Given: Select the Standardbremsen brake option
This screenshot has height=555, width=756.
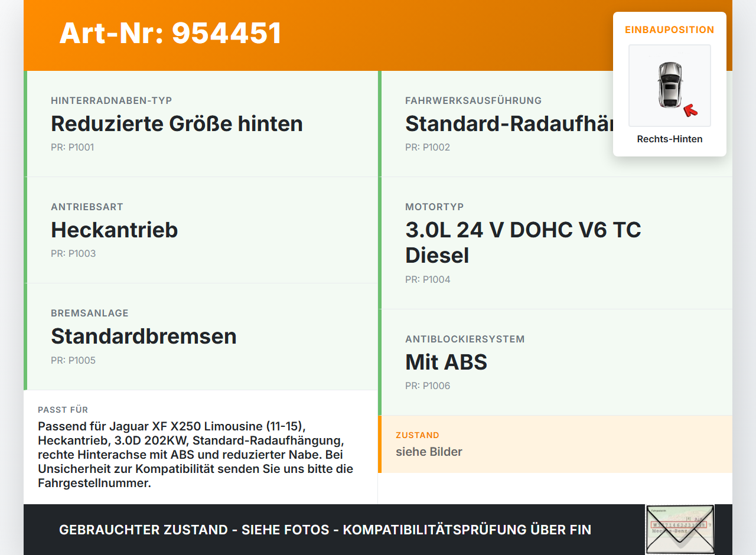Looking at the screenshot, I should (144, 336).
